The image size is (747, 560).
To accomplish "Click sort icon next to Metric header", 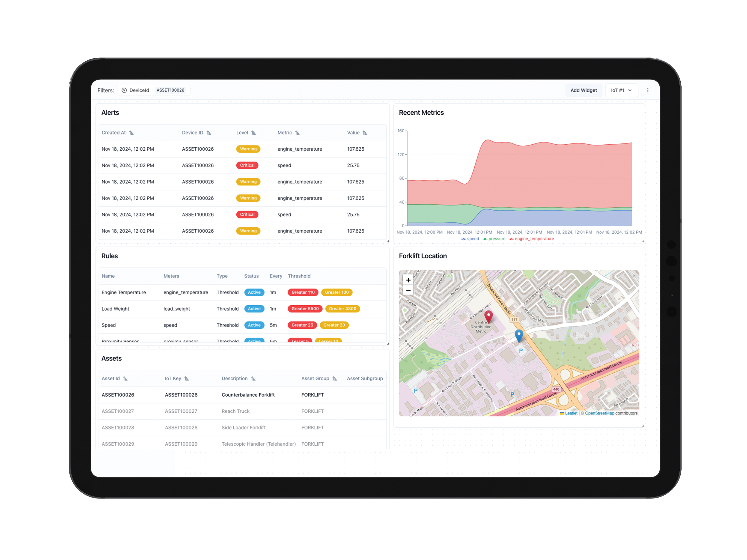I will [297, 133].
